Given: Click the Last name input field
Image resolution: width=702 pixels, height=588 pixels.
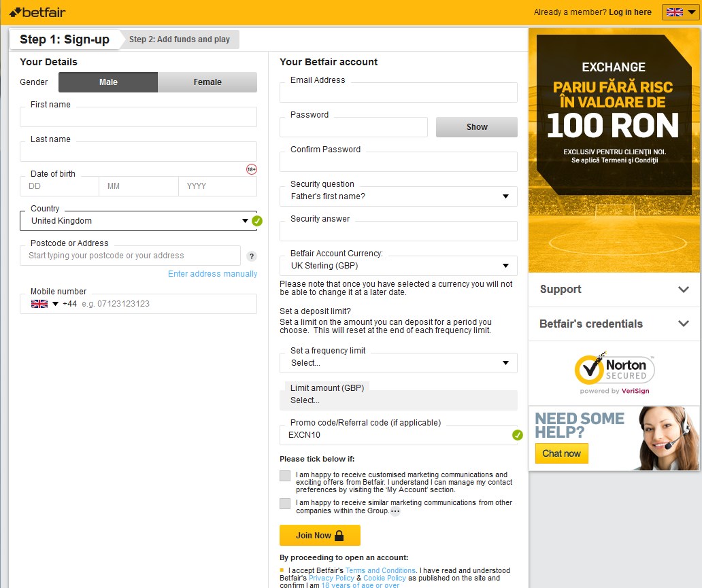Looking at the screenshot, I should 138,152.
